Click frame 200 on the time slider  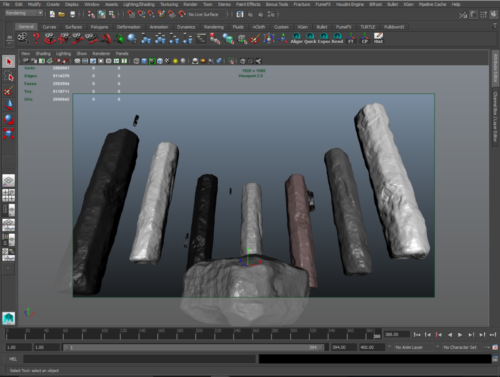pyautogui.click(x=197, y=334)
